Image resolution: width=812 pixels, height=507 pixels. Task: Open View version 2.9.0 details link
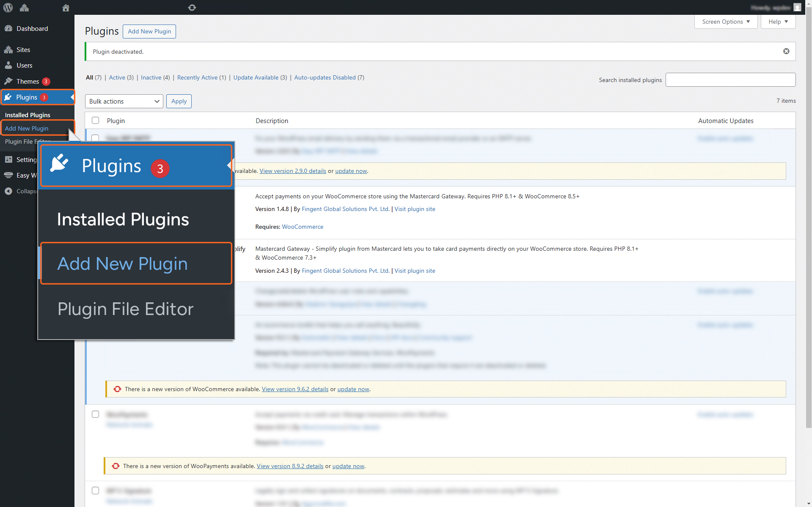click(x=293, y=171)
